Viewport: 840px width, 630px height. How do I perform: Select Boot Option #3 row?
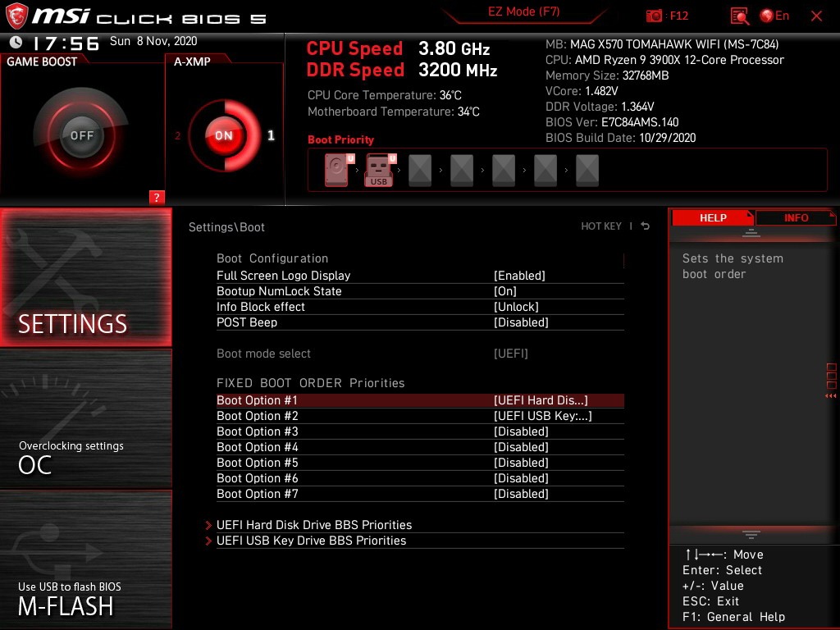(x=420, y=431)
